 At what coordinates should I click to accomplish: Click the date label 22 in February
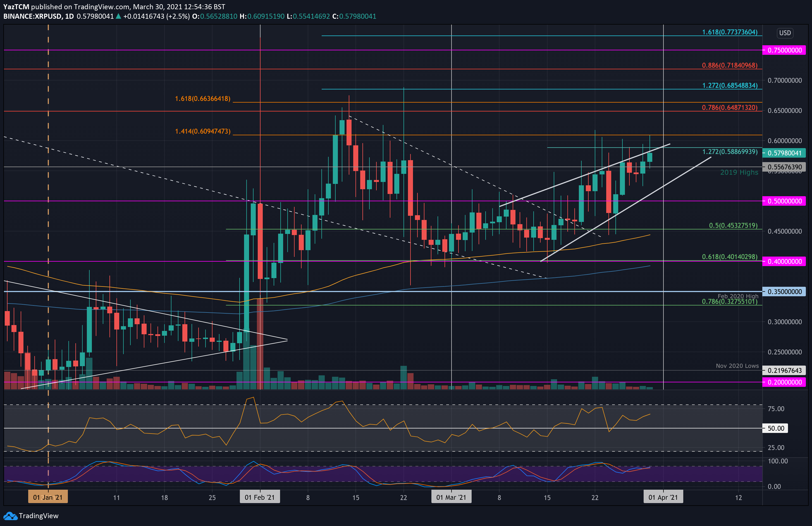click(x=403, y=498)
